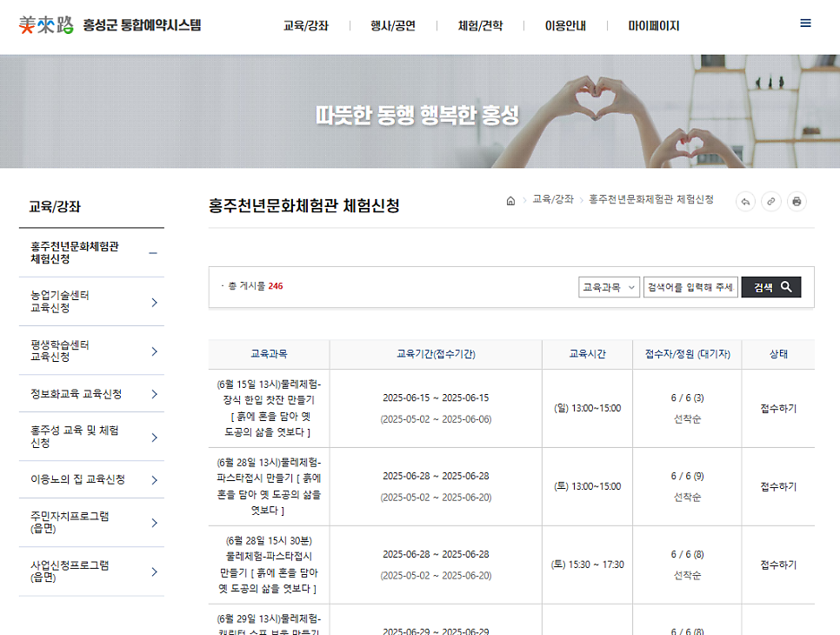The image size is (840, 635).
Task: Click the (토) 15:30 ~ 17:30 time cell
Action: pyautogui.click(x=587, y=565)
